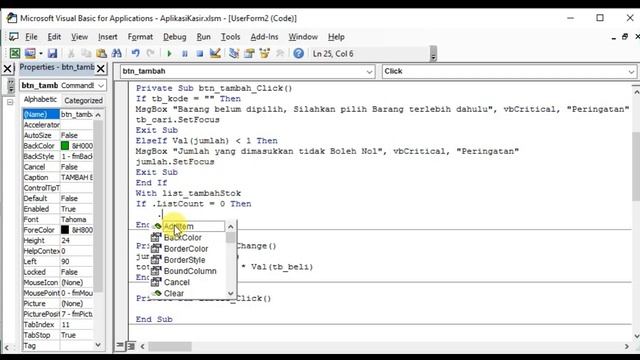The image size is (640, 360).
Task: Close the Properties window pane
Action: click(100, 69)
